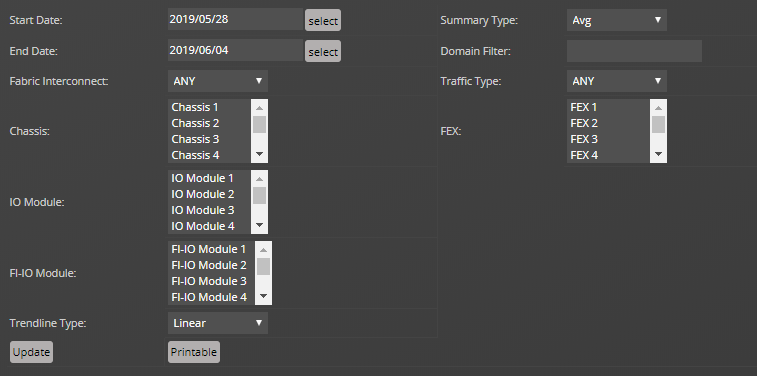The width and height of the screenshot is (757, 376).
Task: Click select button next to End Date
Action: coord(323,51)
